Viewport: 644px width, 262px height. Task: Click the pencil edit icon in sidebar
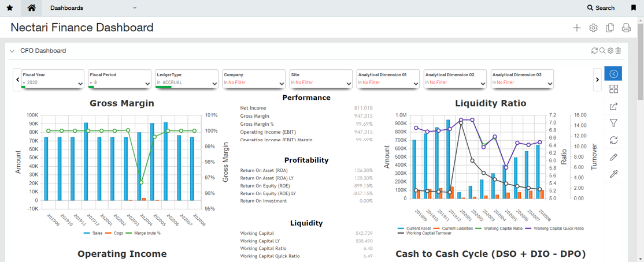pyautogui.click(x=613, y=157)
